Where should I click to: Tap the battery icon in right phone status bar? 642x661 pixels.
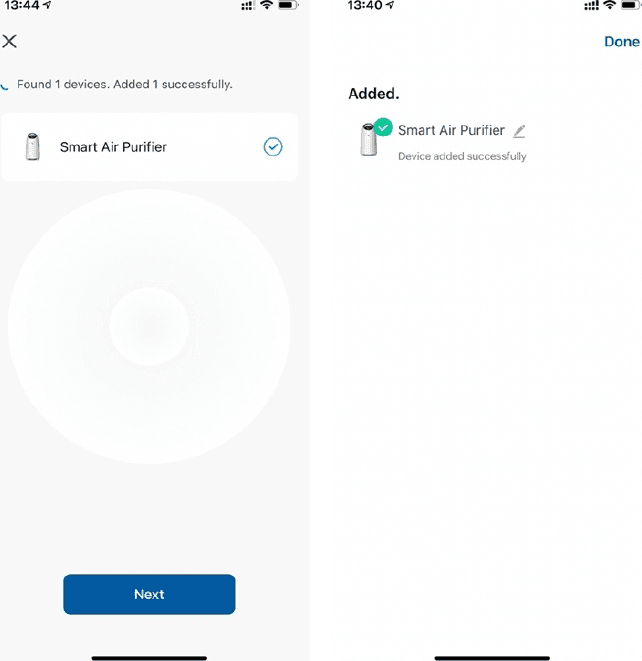pyautogui.click(x=631, y=5)
